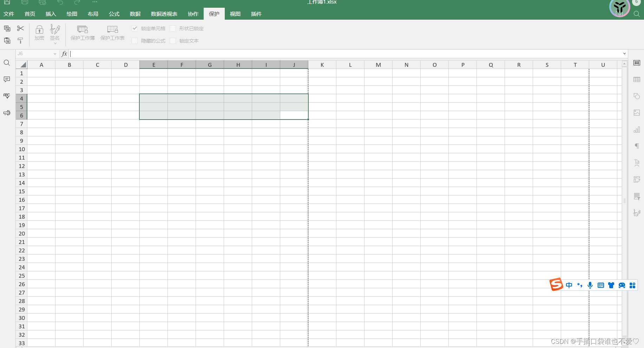
Task: Switch to the 数据透视表 tab
Action: coord(164,14)
